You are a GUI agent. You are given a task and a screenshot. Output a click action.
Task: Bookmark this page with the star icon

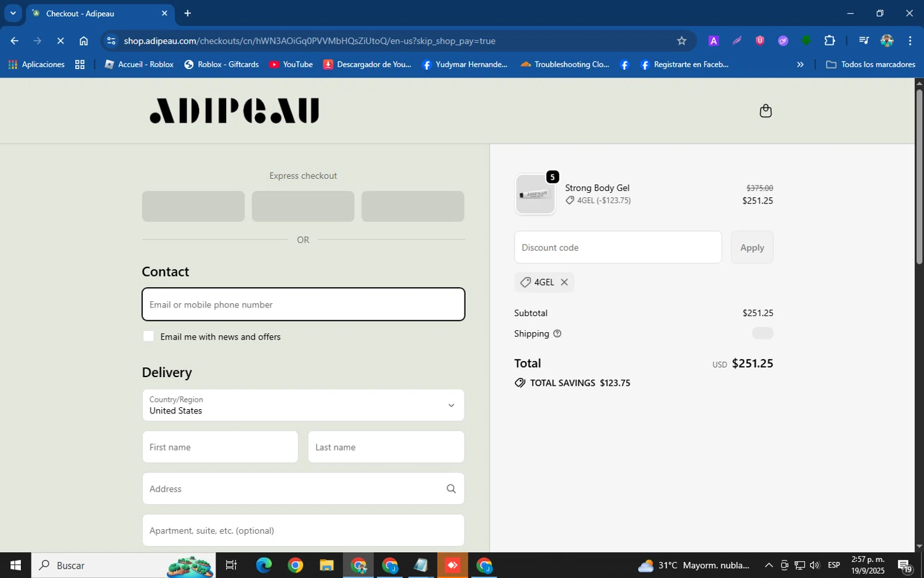tap(681, 41)
